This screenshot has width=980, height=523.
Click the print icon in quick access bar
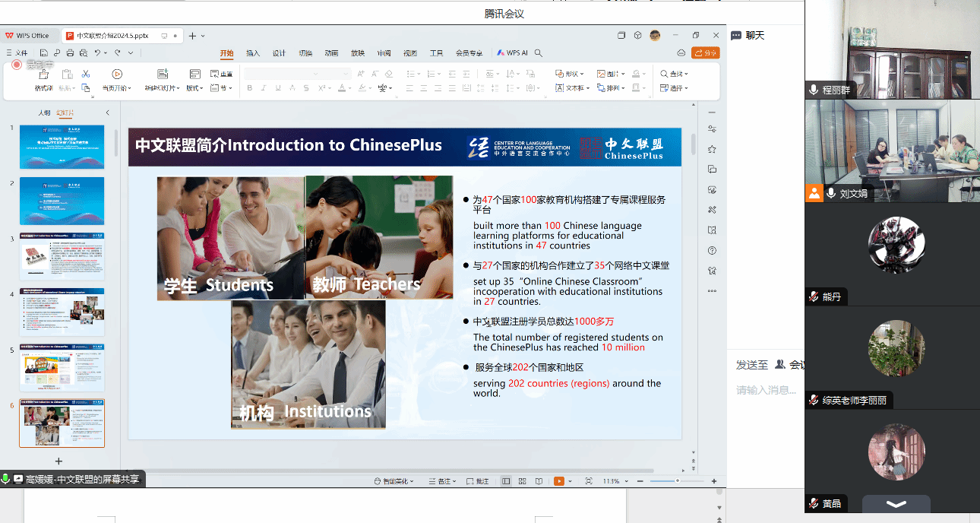pos(70,53)
